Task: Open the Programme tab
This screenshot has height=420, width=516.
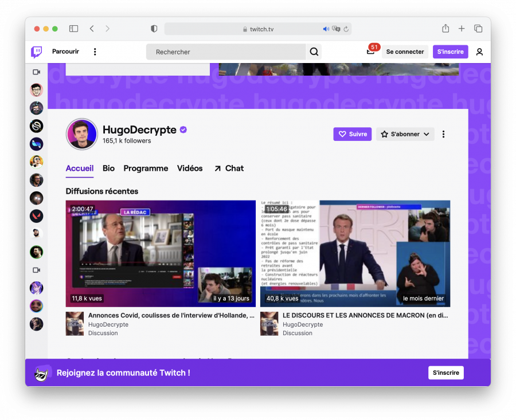Action: tap(146, 168)
